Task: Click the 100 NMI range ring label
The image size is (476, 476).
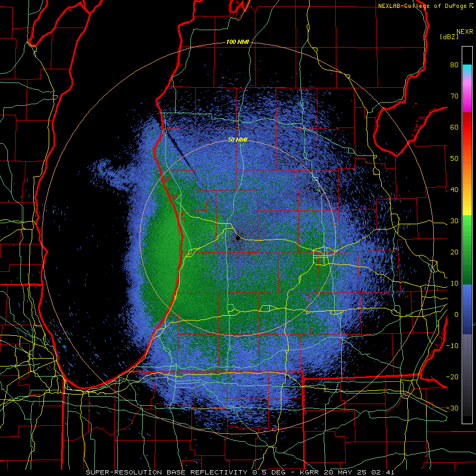Action: (x=237, y=42)
